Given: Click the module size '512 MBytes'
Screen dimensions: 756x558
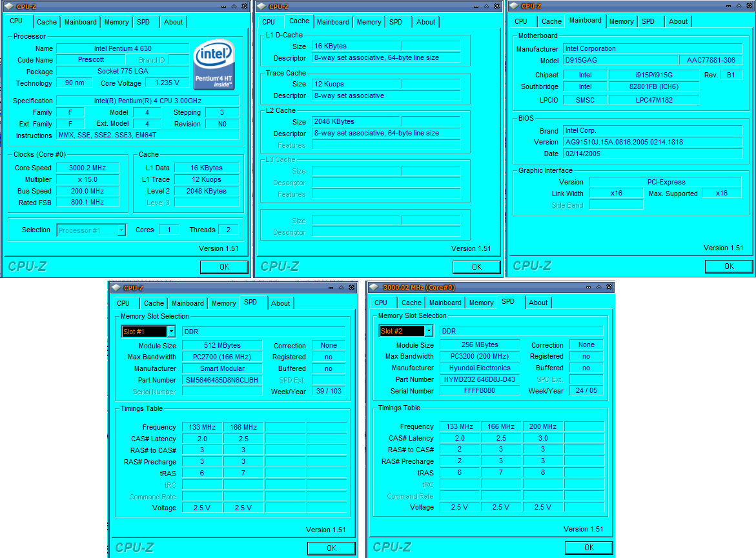Looking at the screenshot, I should (222, 346).
